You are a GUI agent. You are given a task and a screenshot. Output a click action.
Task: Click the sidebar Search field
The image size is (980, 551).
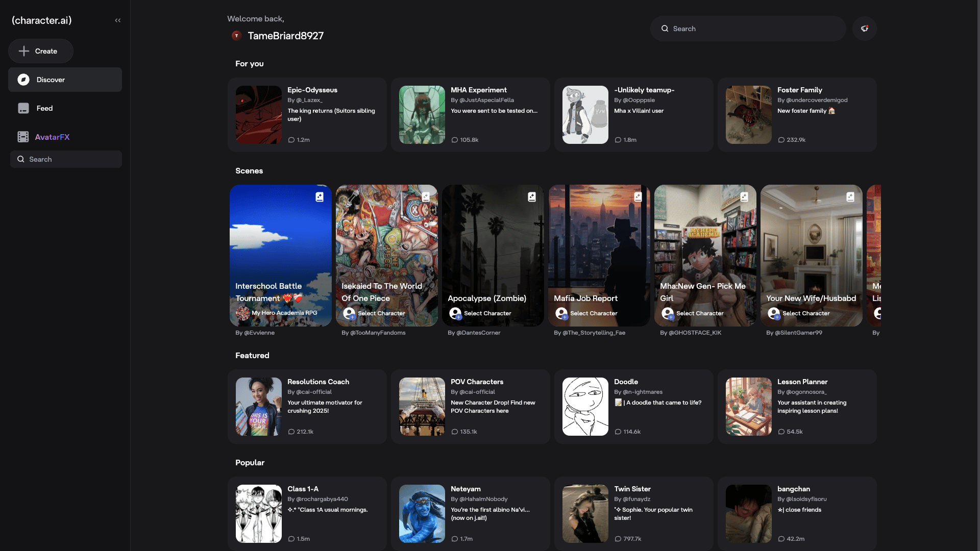pyautogui.click(x=66, y=159)
